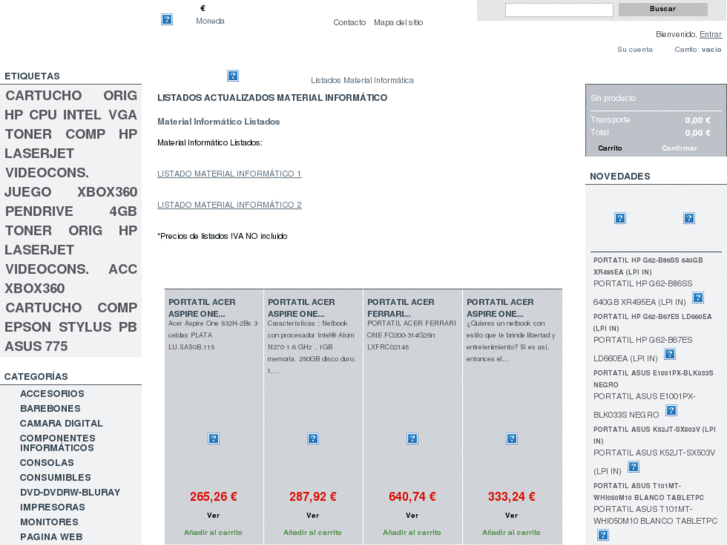
Task: Open image of Acer Ferrari 640,74 €
Action: 412,439
